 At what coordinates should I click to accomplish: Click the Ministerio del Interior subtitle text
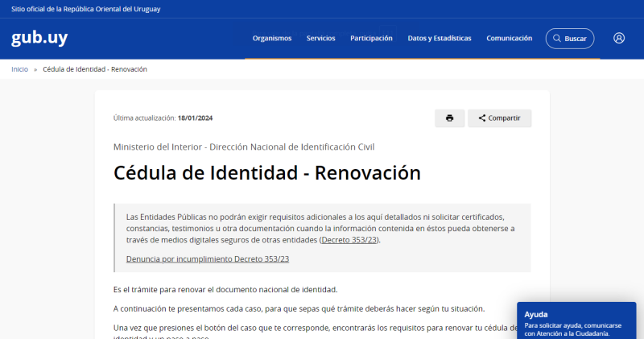click(243, 147)
